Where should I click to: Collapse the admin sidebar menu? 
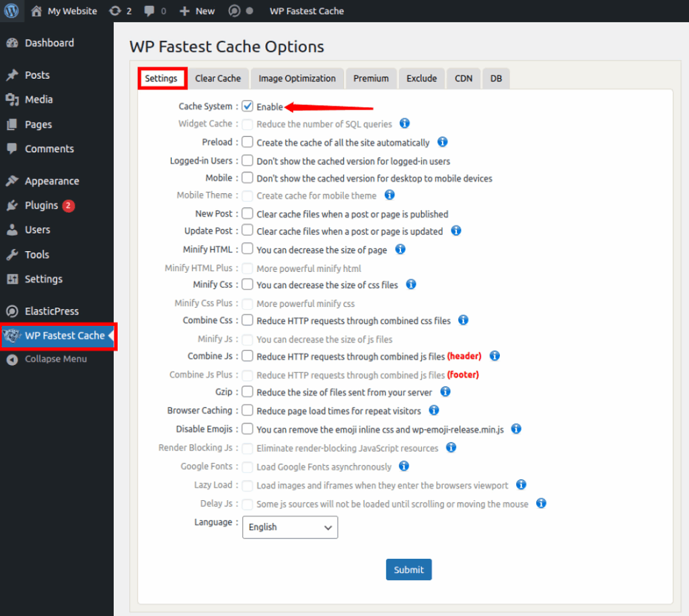[x=13, y=359]
